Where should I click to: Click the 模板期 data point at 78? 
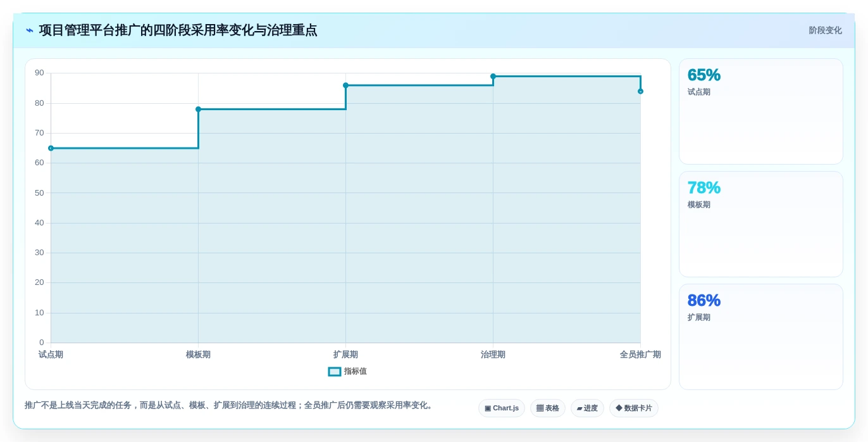198,109
